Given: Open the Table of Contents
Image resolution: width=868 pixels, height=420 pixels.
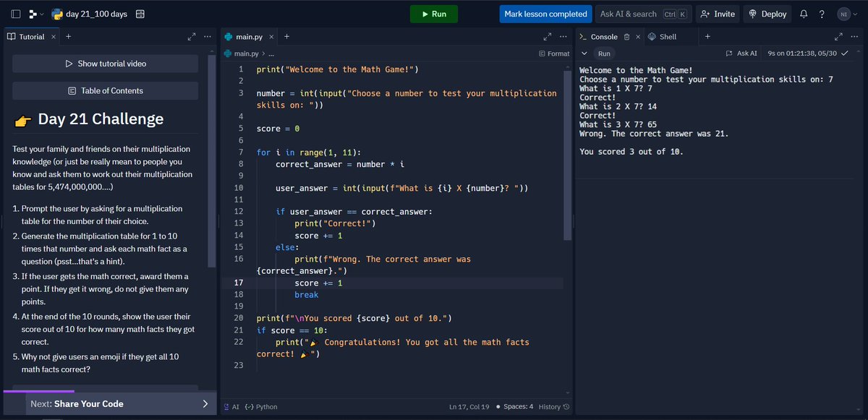Looking at the screenshot, I should click(x=105, y=91).
